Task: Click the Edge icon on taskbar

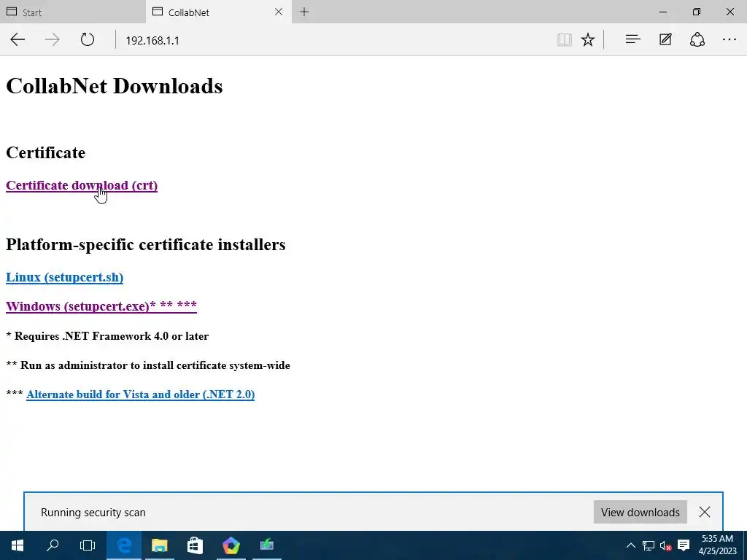Action: pyautogui.click(x=124, y=545)
